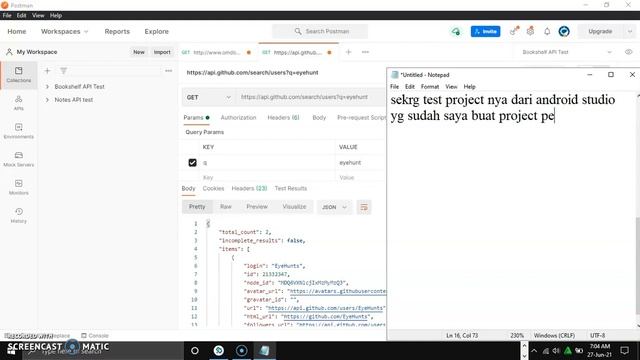The height and width of the screenshot is (360, 640).
Task: Click the Import button
Action: pos(162,52)
